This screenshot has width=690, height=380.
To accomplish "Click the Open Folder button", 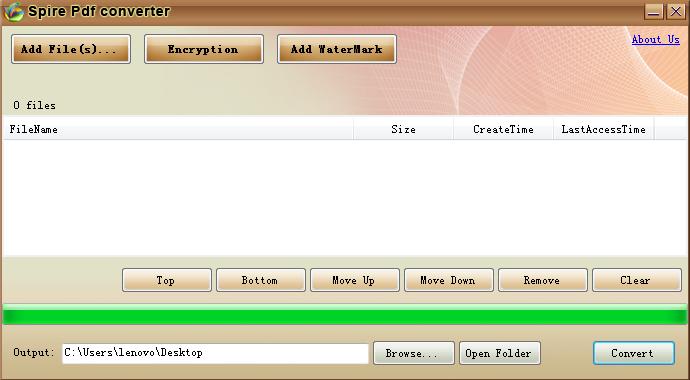I will (500, 353).
